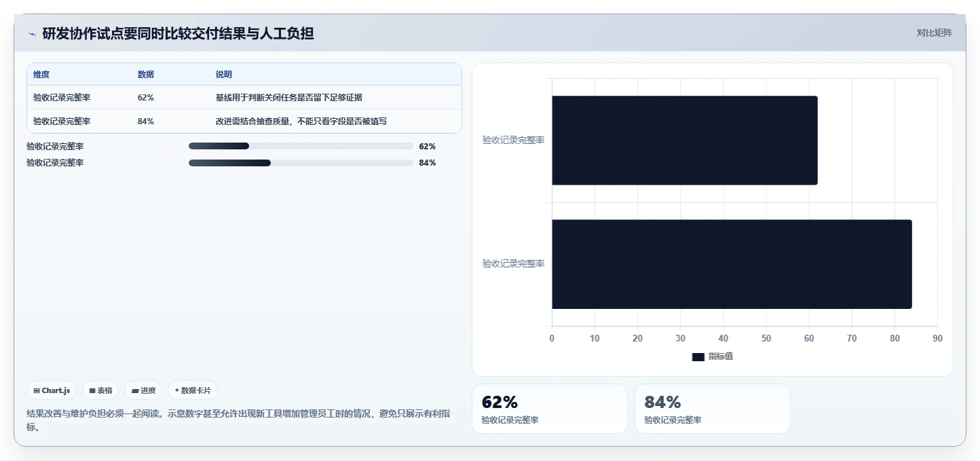Toggle the 指标值 legend entry

pos(713,356)
